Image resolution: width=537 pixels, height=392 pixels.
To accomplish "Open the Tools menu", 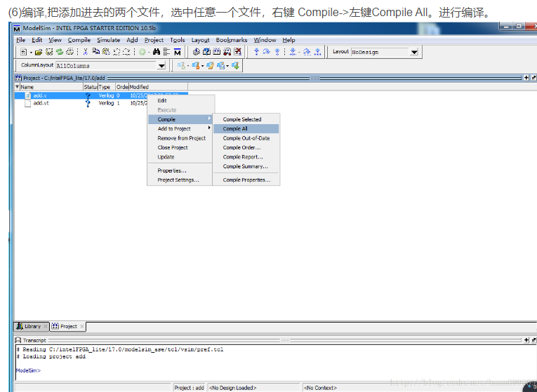I will 177,40.
